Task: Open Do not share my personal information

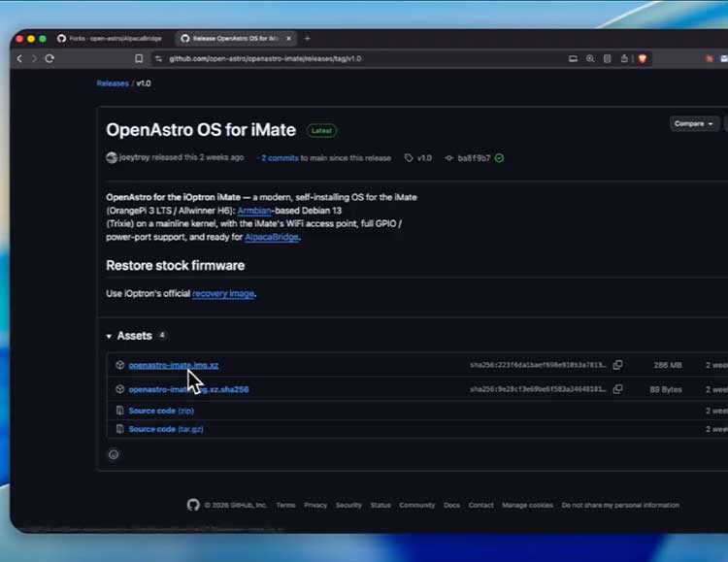Action: click(620, 505)
